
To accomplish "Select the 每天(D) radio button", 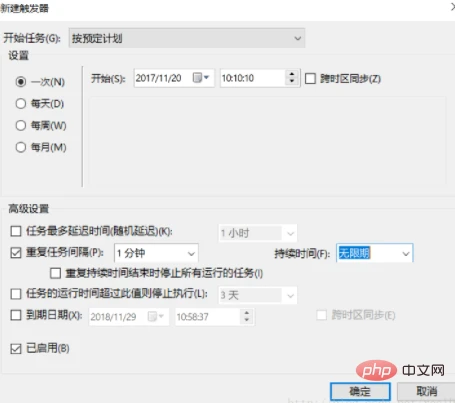I will pyautogui.click(x=21, y=104).
